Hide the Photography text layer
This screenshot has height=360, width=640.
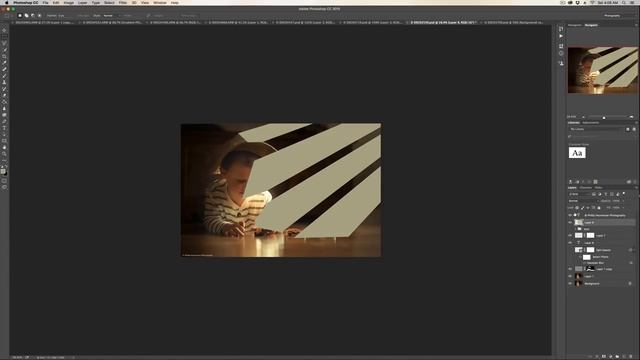point(570,215)
